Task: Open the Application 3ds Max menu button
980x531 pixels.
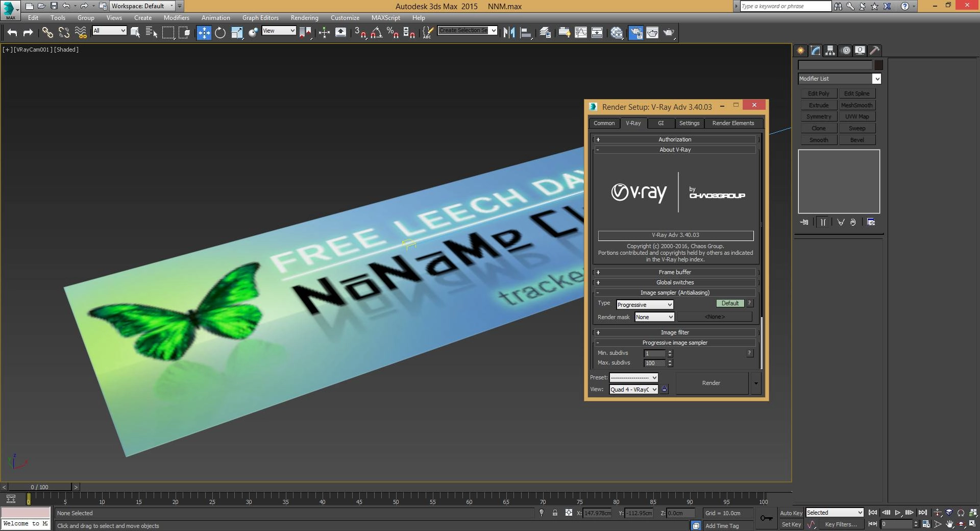Action: (x=10, y=10)
